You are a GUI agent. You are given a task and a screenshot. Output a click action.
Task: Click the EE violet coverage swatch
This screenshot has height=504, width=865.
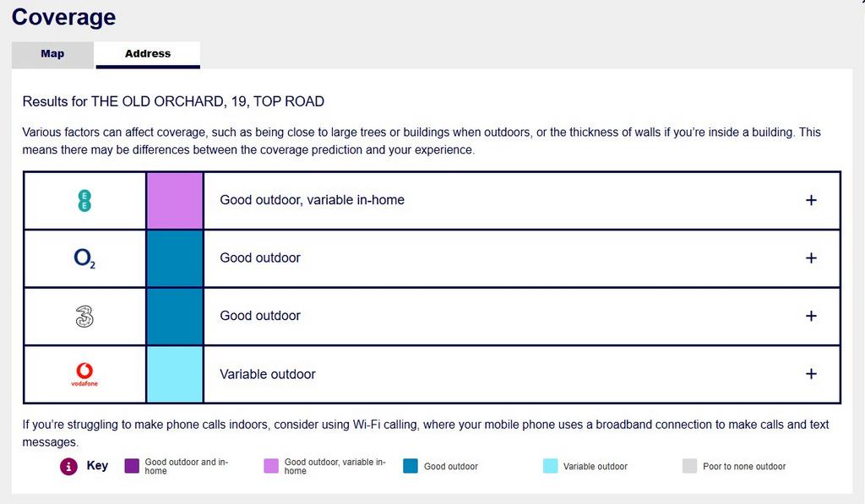(x=175, y=201)
